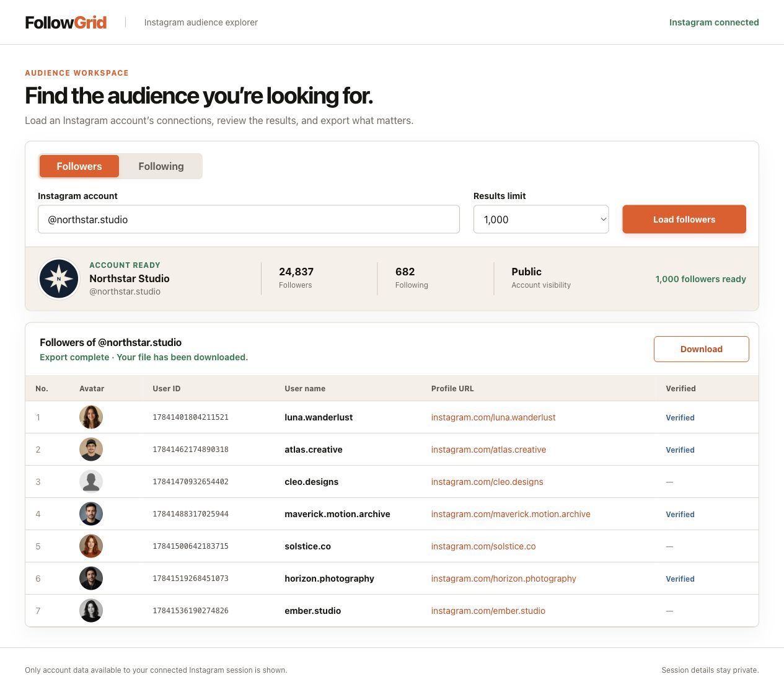
Task: Open instagram.com/maverick.motion.archive profile link
Action: [x=511, y=514]
